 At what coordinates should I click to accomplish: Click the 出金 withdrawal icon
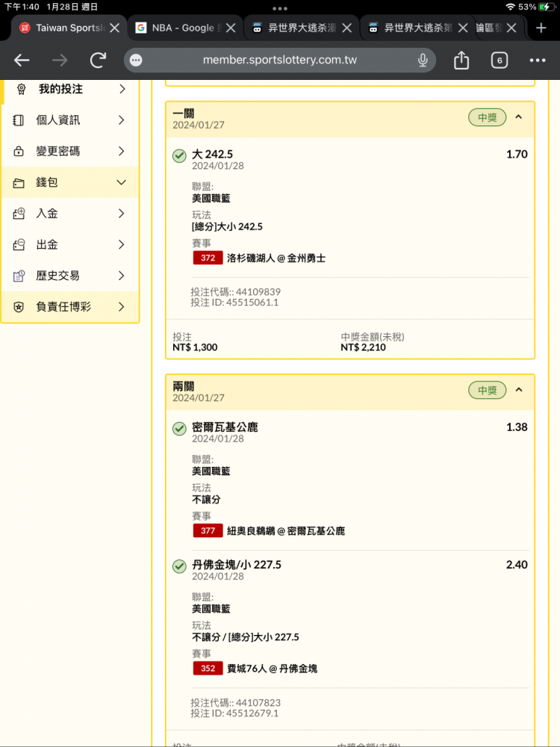[x=18, y=244]
